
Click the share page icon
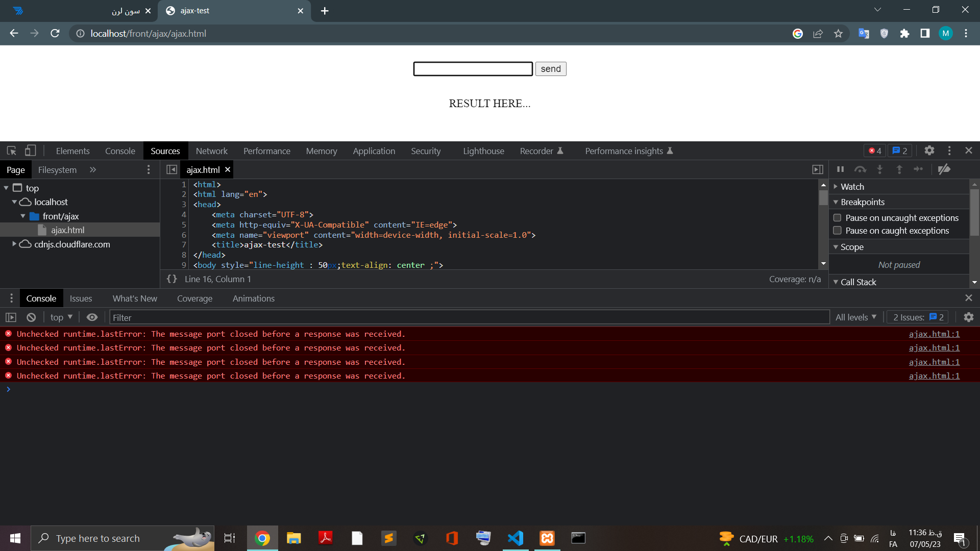coord(818,34)
